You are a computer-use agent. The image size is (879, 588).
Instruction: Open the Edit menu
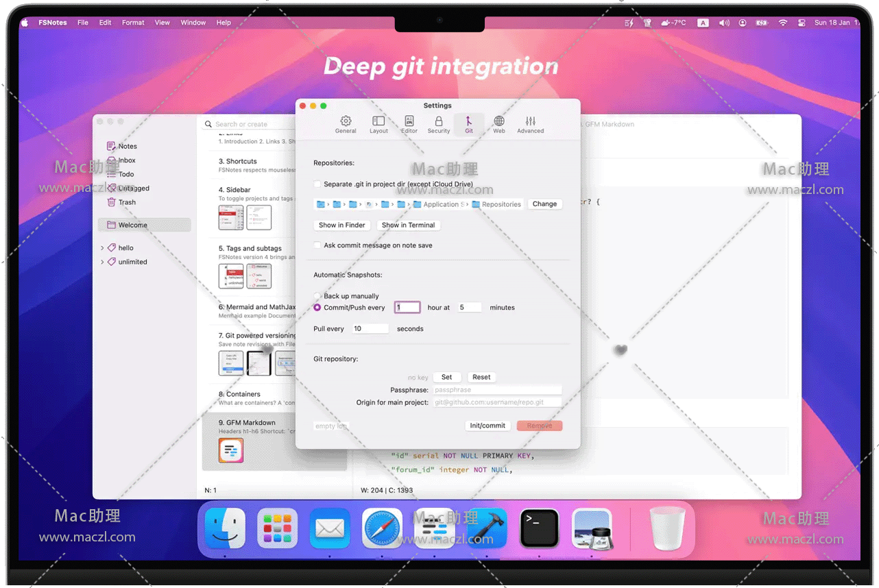(105, 23)
